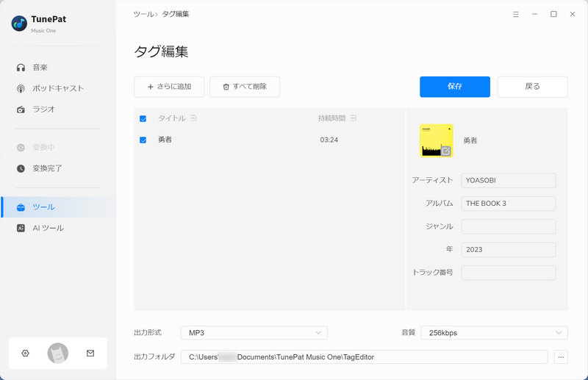This screenshot has width=588, height=380.
Task: Open the hamburger menu icon
Action: (x=516, y=14)
